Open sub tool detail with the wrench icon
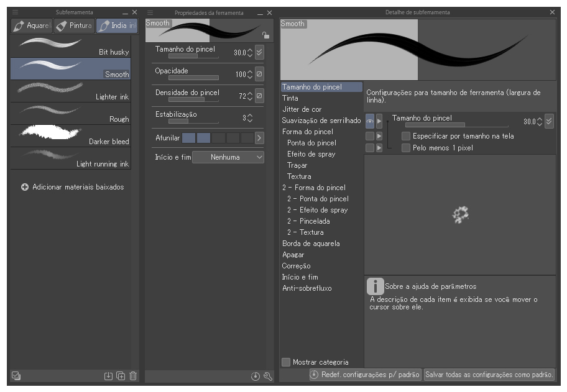Screen dimensions: 567x392 point(268,376)
